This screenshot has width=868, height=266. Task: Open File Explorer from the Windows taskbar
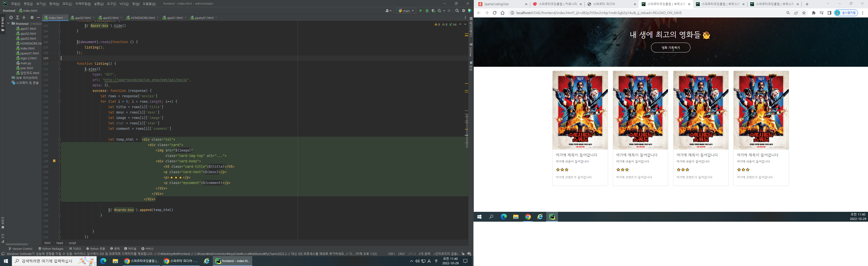coord(115,261)
